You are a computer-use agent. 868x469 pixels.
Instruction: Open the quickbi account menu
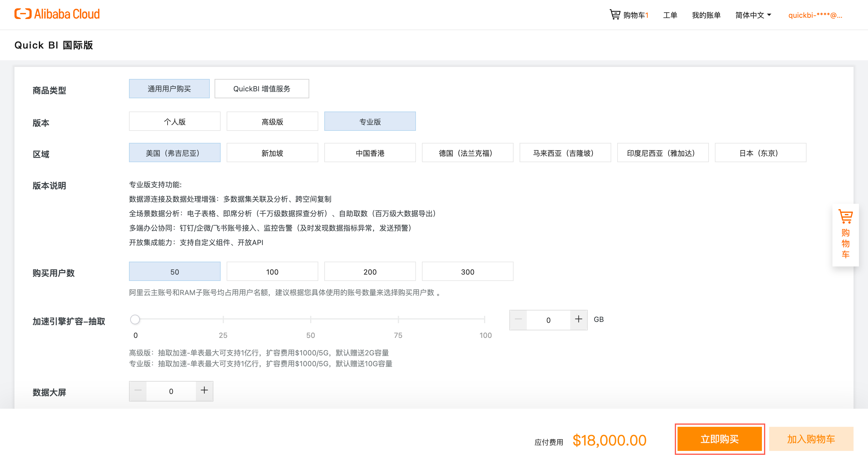[x=815, y=15]
